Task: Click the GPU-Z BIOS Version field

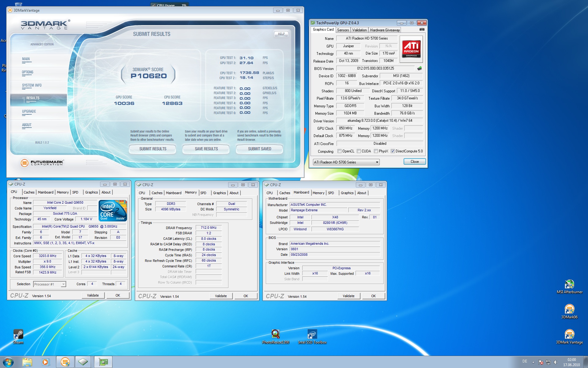Action: tap(375, 68)
